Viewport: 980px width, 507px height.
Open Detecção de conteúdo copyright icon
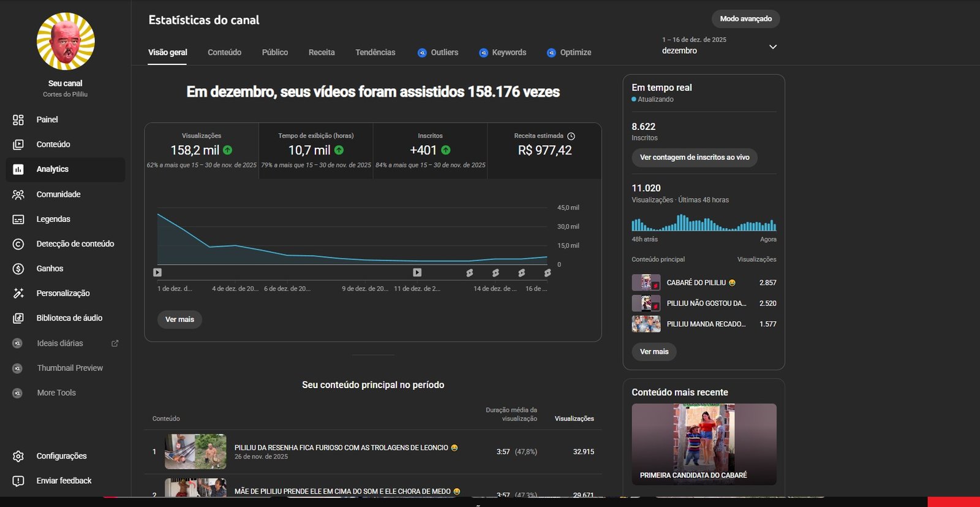tap(18, 244)
